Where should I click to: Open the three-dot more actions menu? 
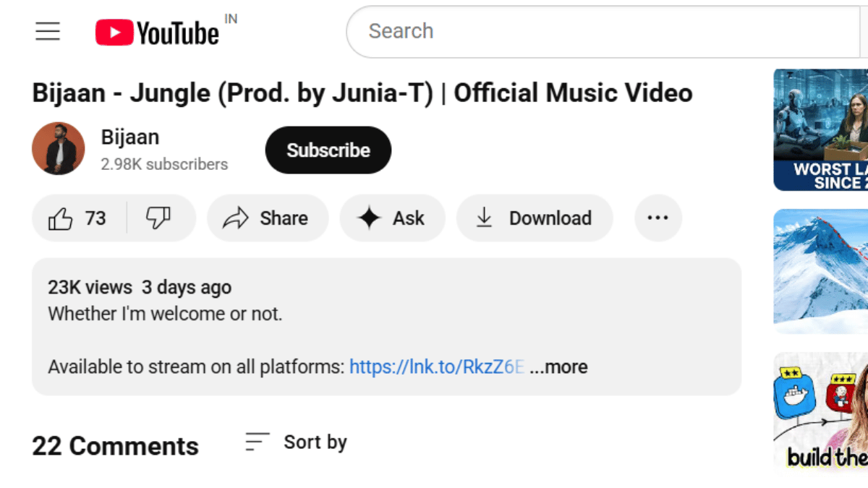coord(658,218)
